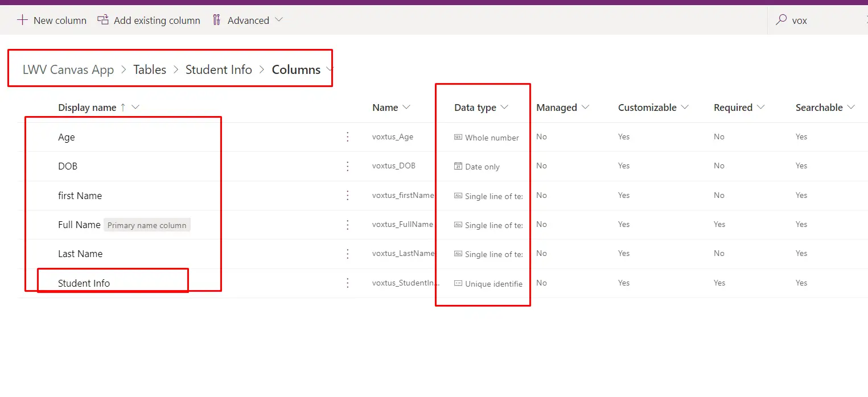Click the Columns breadcrumb label
The image size is (868, 397).
point(296,69)
